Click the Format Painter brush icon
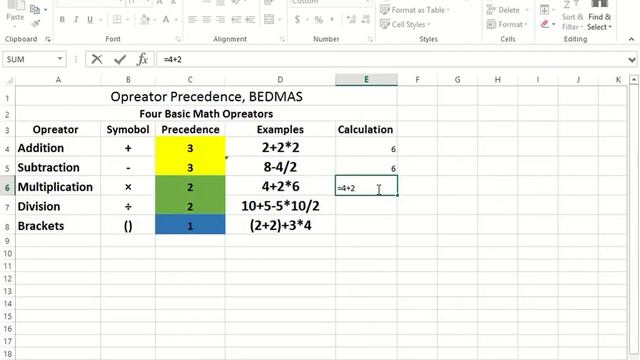The width and height of the screenshot is (640, 360). pos(36,24)
